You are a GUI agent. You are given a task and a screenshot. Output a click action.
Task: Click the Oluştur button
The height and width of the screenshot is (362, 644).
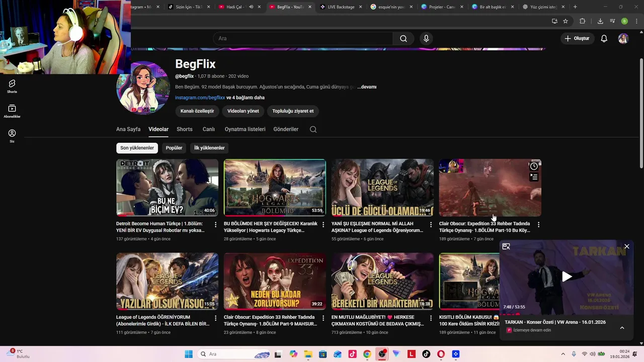(577, 39)
